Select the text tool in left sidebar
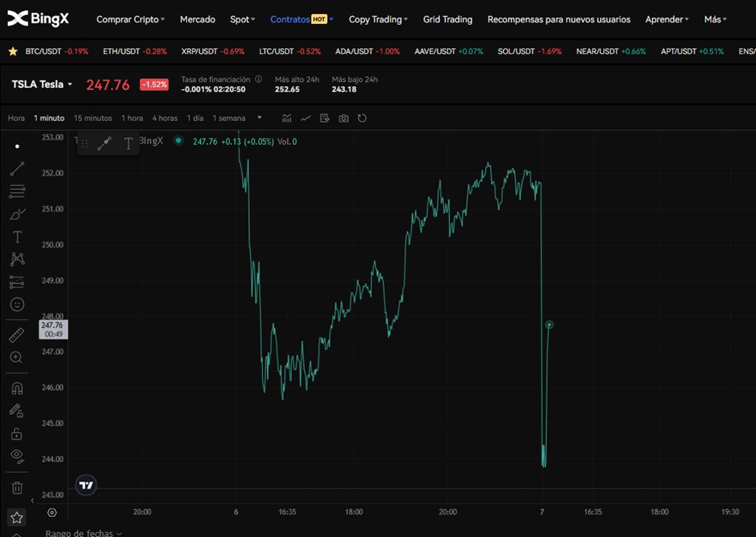 click(x=17, y=236)
